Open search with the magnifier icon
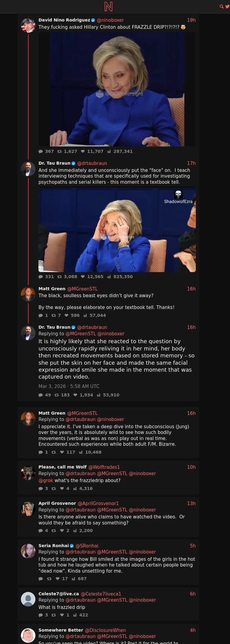The image size is (230, 644). click(x=222, y=6)
